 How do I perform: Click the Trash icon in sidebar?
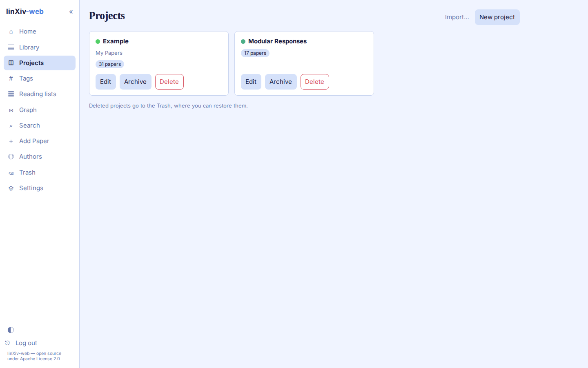click(11, 173)
